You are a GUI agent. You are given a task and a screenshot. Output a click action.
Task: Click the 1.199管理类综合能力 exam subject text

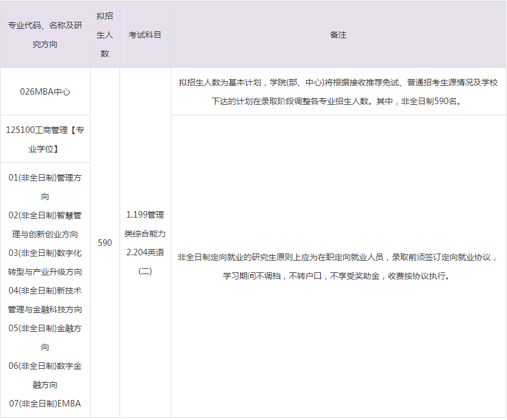click(x=145, y=224)
